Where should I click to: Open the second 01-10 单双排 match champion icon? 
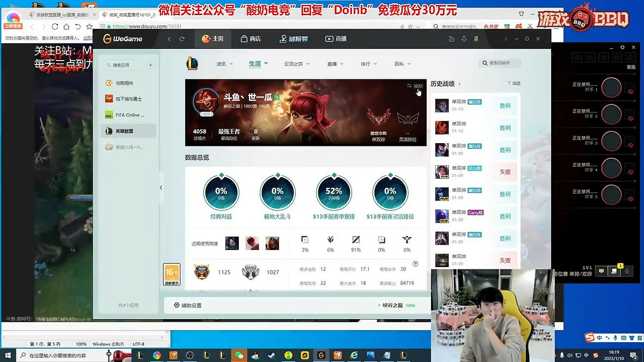tap(442, 128)
